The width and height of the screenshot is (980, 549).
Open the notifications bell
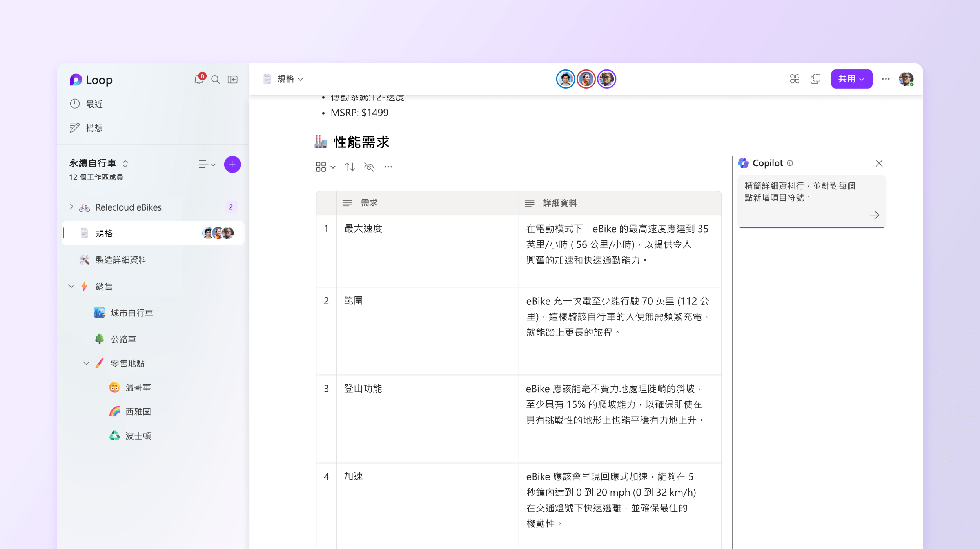pos(199,79)
